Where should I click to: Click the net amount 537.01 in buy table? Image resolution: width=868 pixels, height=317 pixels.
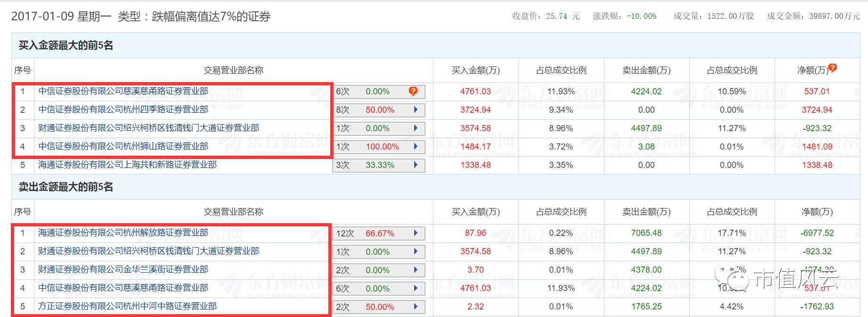click(x=817, y=92)
